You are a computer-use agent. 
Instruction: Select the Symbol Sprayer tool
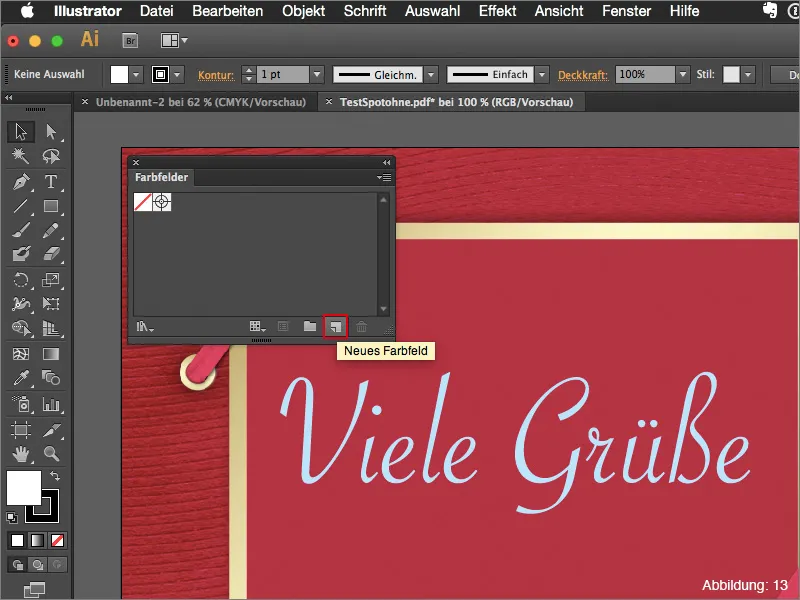click(x=21, y=404)
